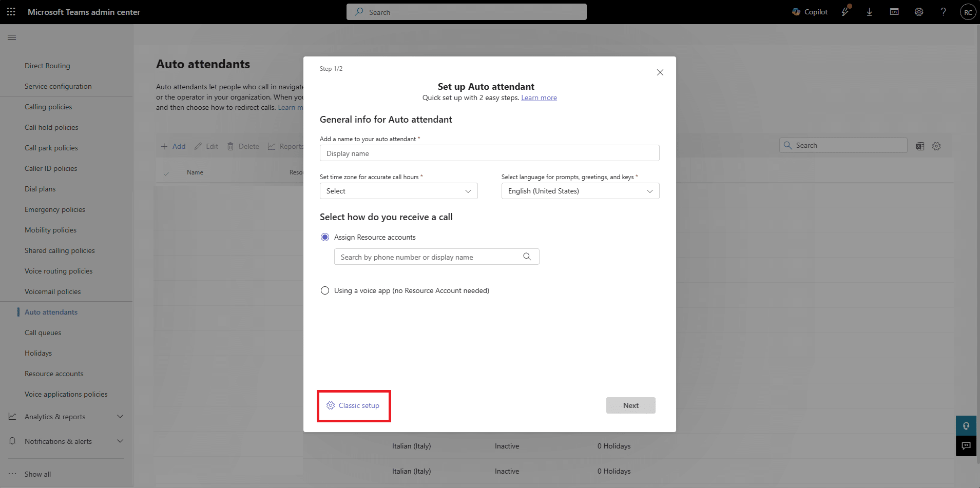Click the download icon in header
Screen dimensions: 980x488
(869, 12)
